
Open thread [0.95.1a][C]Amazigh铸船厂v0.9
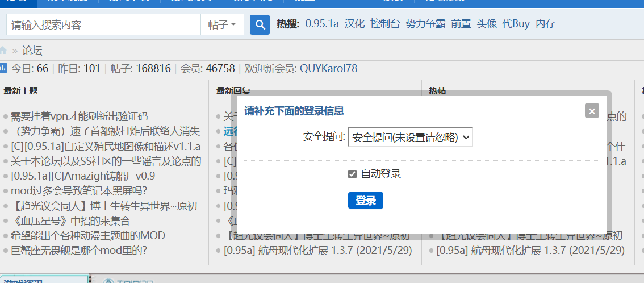(x=83, y=176)
